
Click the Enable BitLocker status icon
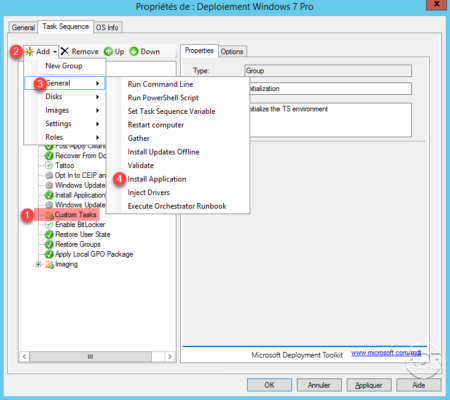click(49, 225)
